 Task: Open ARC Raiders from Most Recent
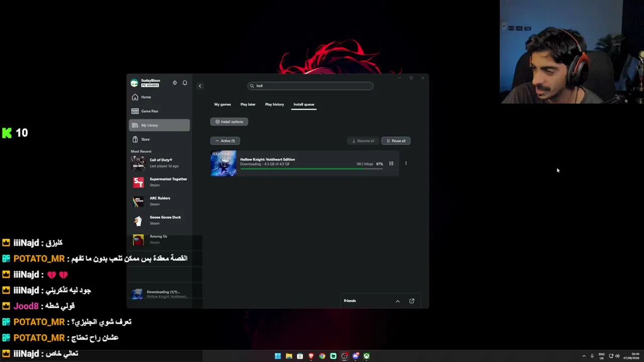159,201
